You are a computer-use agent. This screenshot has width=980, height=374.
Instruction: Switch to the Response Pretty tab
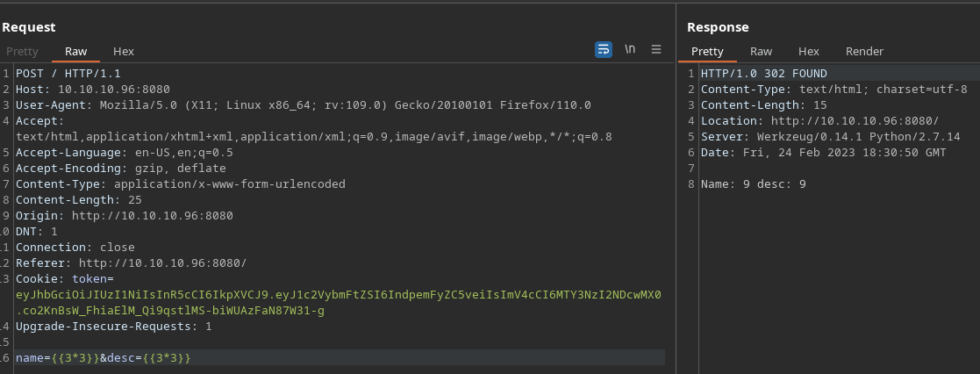(x=707, y=52)
